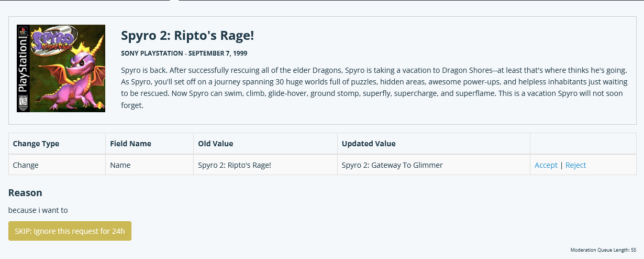
Task: Click the "Reason" heading
Action: pos(25,193)
